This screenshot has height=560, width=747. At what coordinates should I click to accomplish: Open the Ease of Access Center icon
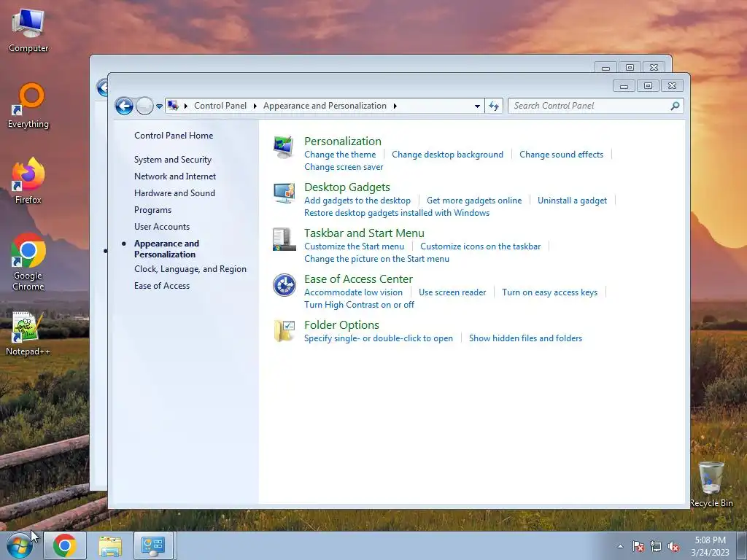pyautogui.click(x=284, y=285)
